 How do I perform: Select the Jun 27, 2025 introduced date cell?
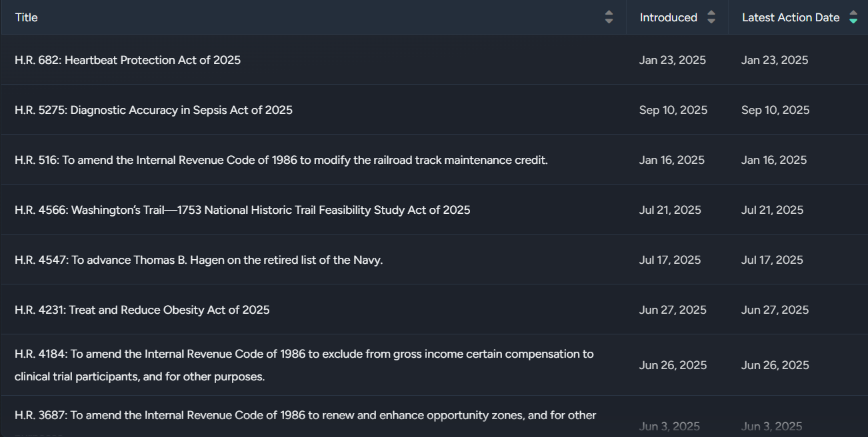click(672, 310)
